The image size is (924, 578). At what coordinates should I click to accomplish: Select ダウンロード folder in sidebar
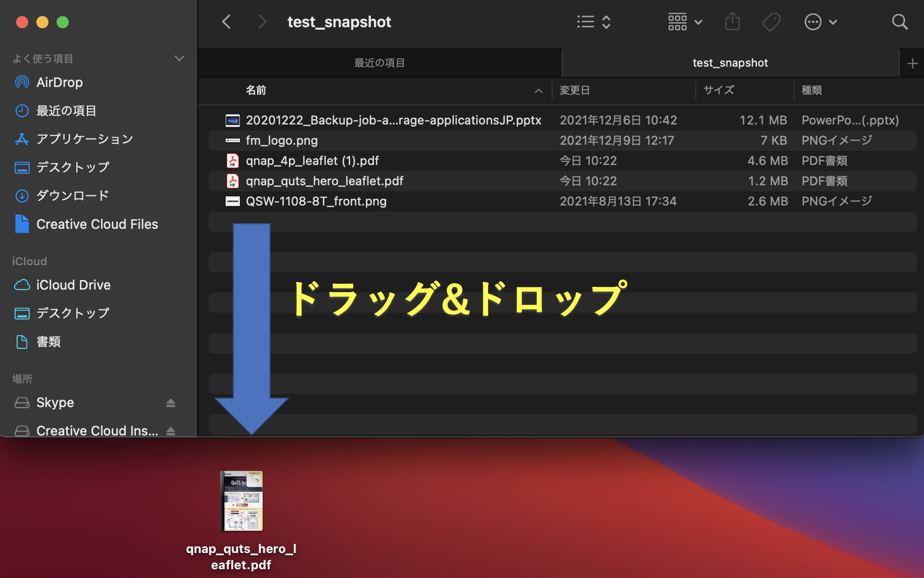pos(73,196)
